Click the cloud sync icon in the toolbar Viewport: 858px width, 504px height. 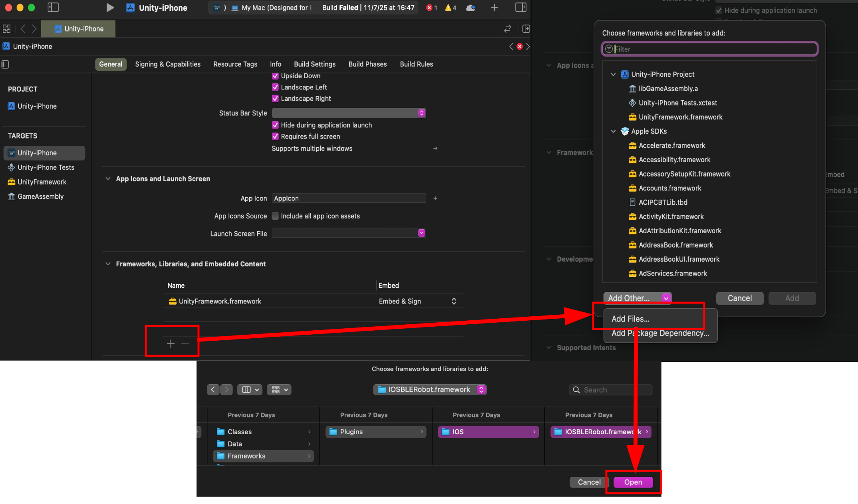click(x=470, y=8)
